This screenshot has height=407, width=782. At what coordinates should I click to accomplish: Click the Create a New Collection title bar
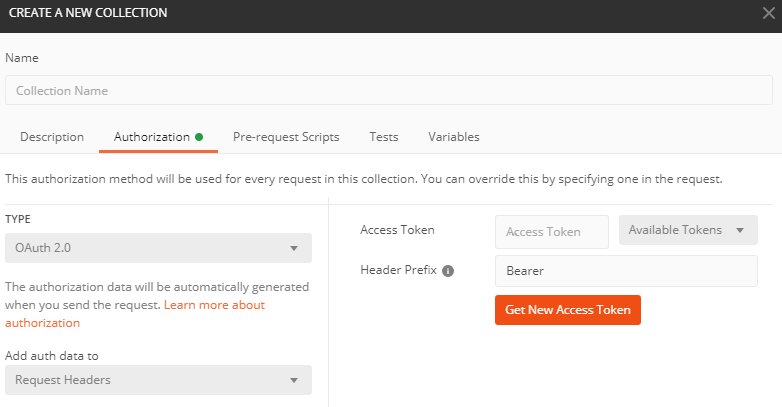tap(379, 13)
